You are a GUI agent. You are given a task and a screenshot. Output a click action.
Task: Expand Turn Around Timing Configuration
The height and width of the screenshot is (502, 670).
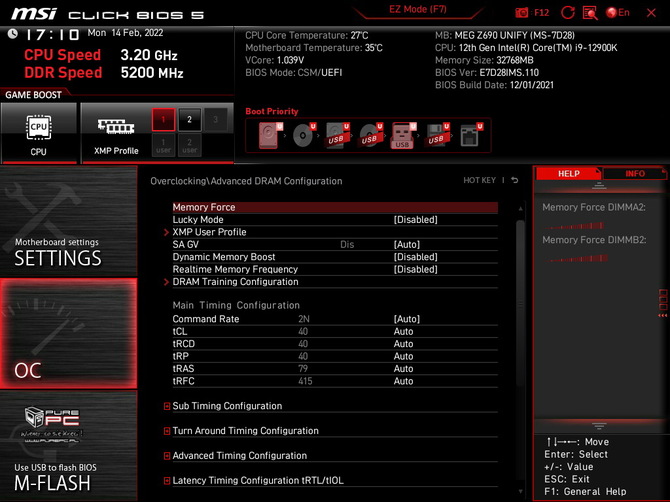pos(245,431)
